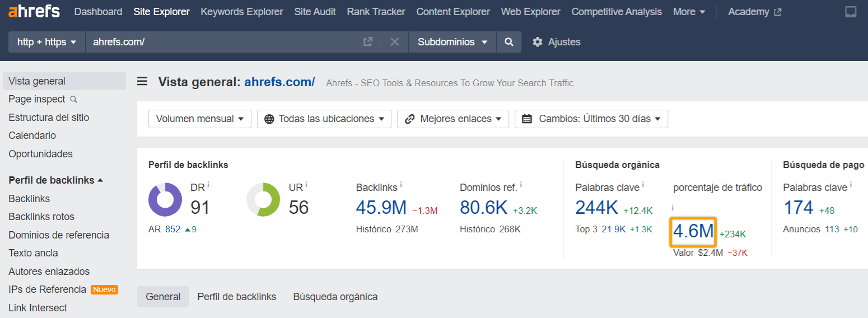The width and height of the screenshot is (868, 318).
Task: Click info icon beside paid Palabras clave
Action: (851, 184)
